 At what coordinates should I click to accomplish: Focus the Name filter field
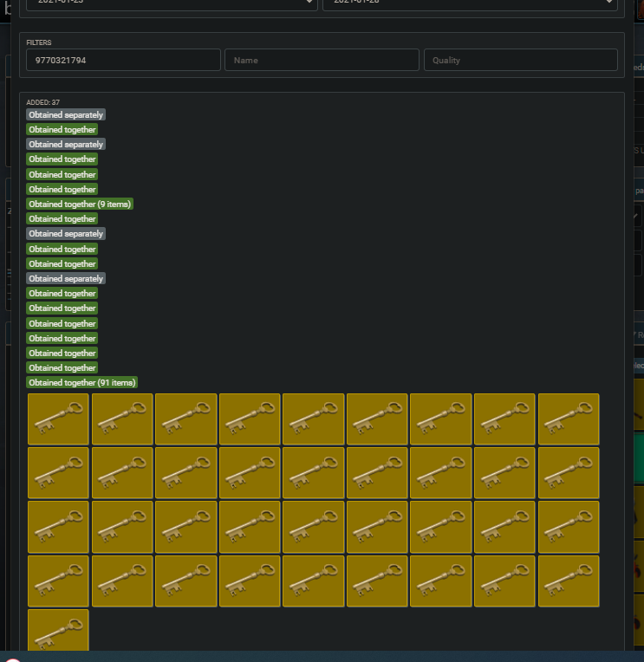(322, 60)
